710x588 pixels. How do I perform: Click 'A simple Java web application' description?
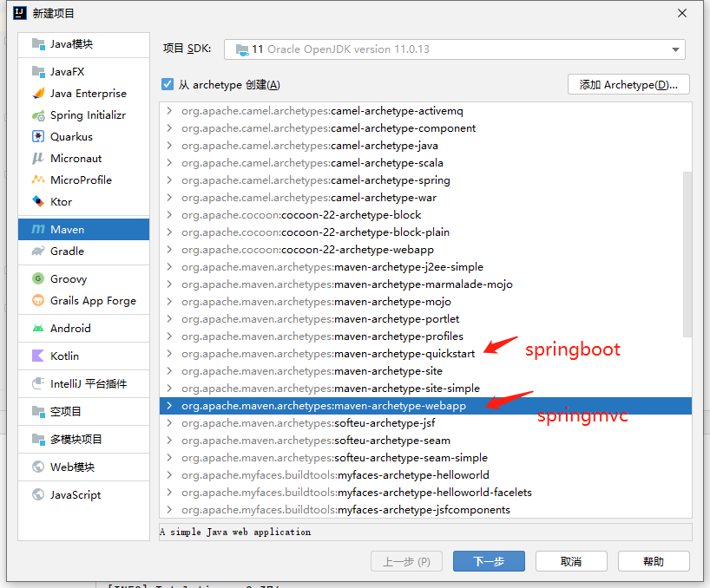point(235,532)
